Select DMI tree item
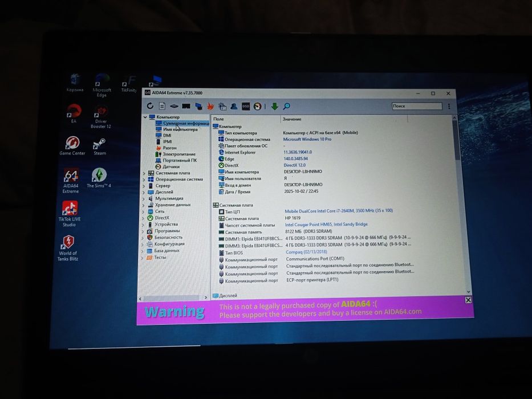 coord(164,136)
